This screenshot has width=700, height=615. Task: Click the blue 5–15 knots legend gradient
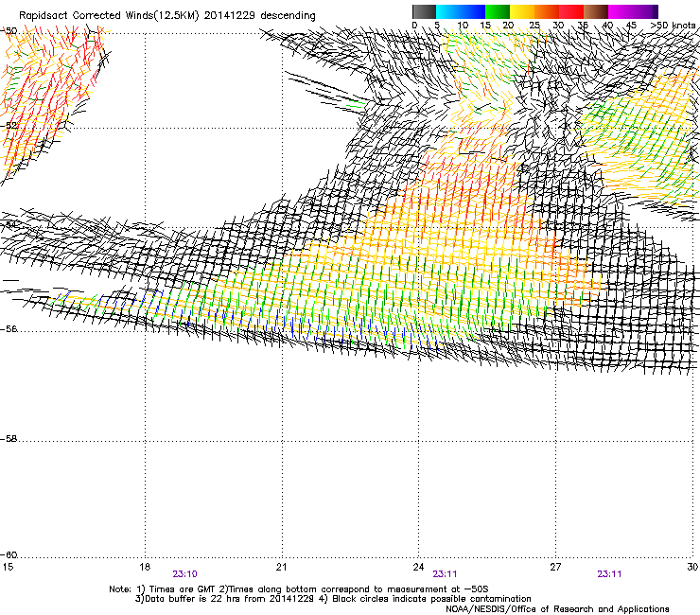coord(461,11)
